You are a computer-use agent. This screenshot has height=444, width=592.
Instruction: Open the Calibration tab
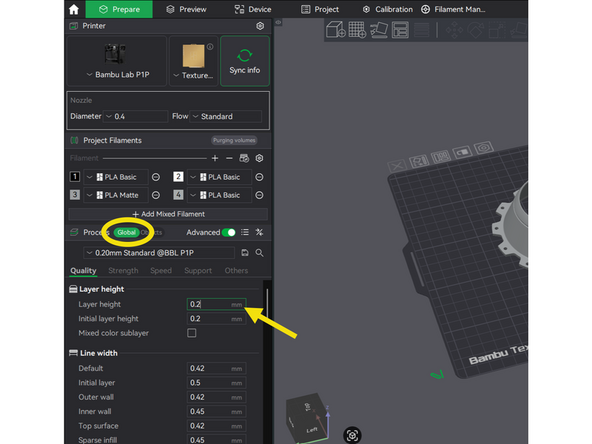click(x=387, y=9)
